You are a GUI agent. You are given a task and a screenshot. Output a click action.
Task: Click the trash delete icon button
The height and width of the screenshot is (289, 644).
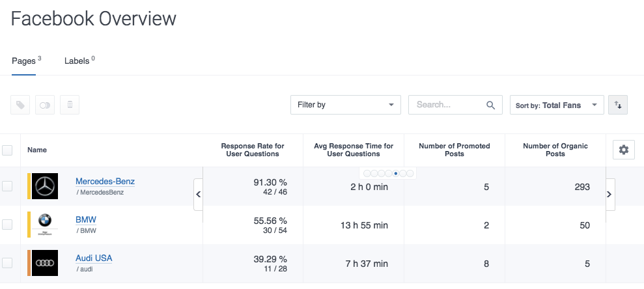(70, 105)
